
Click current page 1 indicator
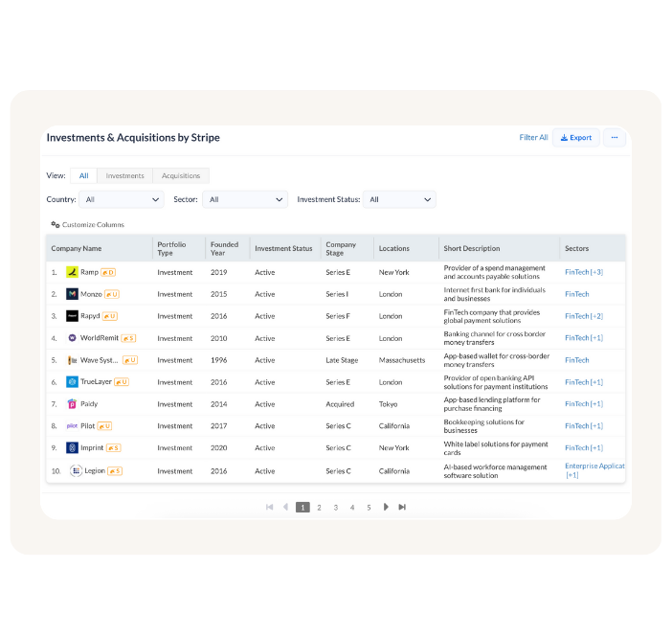302,508
